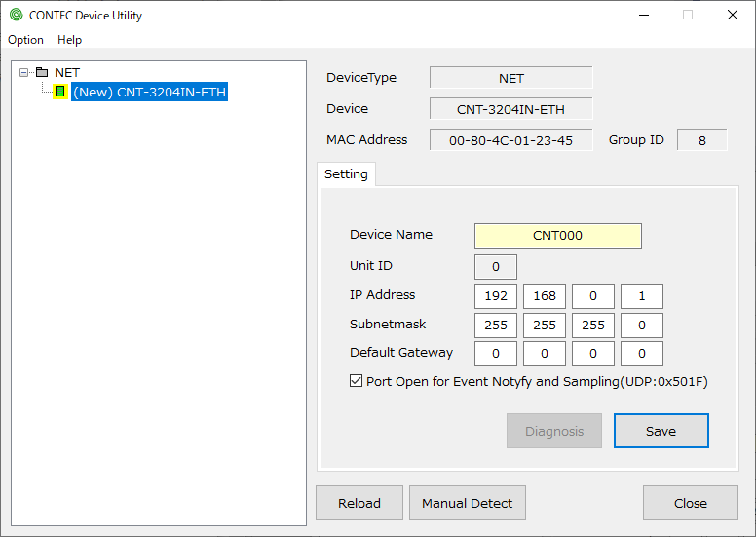
Task: Toggle Port Open for Event Notyfy checkbox
Action: 356,381
